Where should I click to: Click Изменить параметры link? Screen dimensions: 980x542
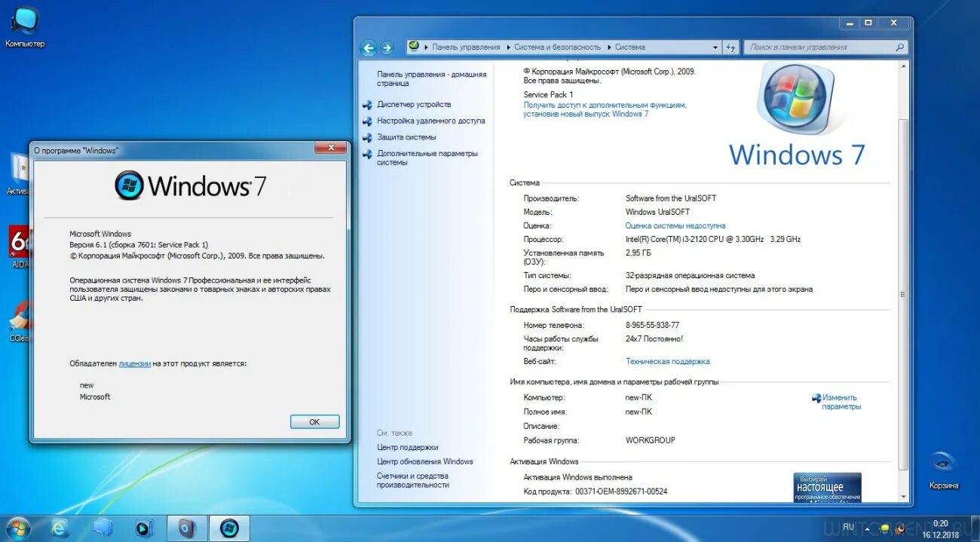(841, 403)
